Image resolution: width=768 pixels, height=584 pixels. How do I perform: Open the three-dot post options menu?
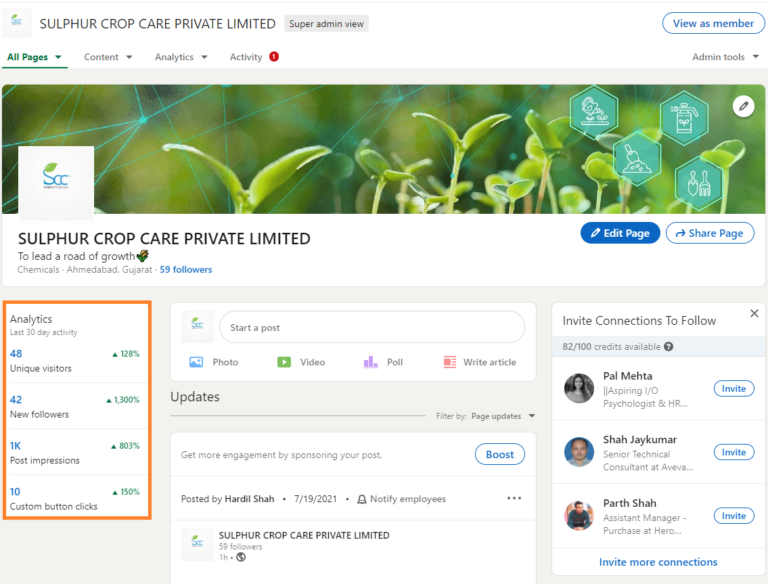click(514, 498)
